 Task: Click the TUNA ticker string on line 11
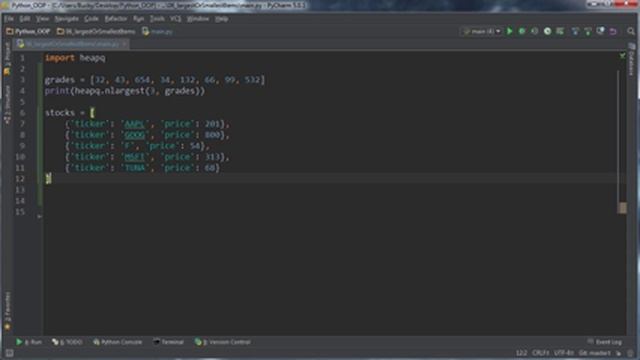[135, 168]
